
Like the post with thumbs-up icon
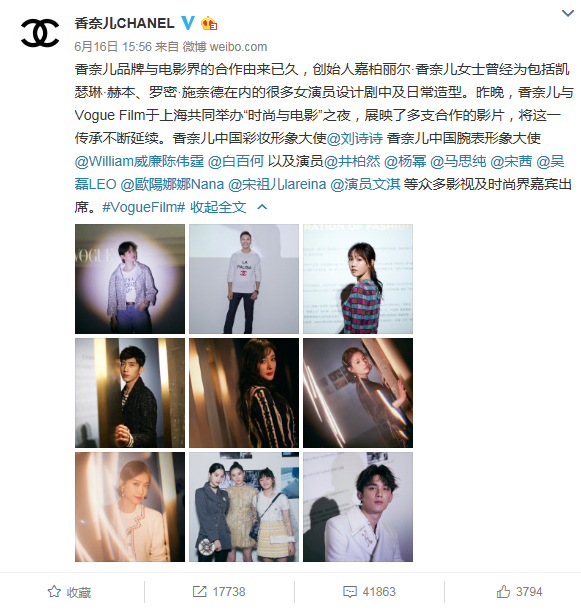503,591
